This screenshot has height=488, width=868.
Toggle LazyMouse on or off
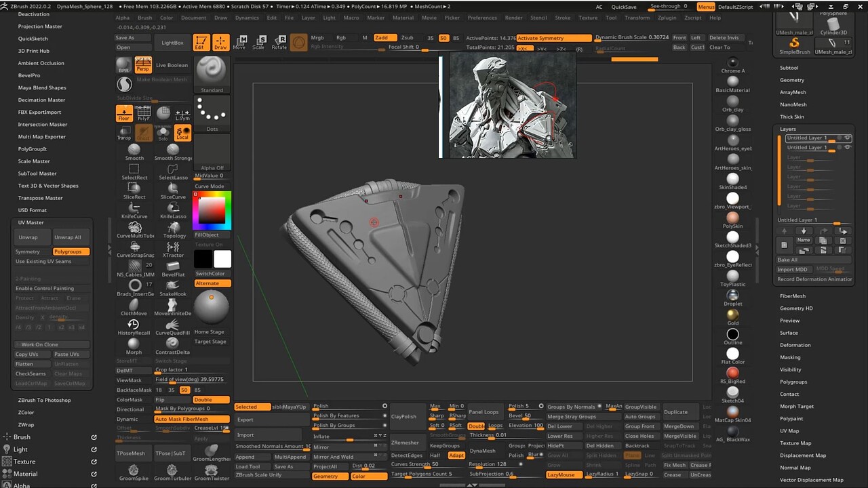[x=564, y=474]
